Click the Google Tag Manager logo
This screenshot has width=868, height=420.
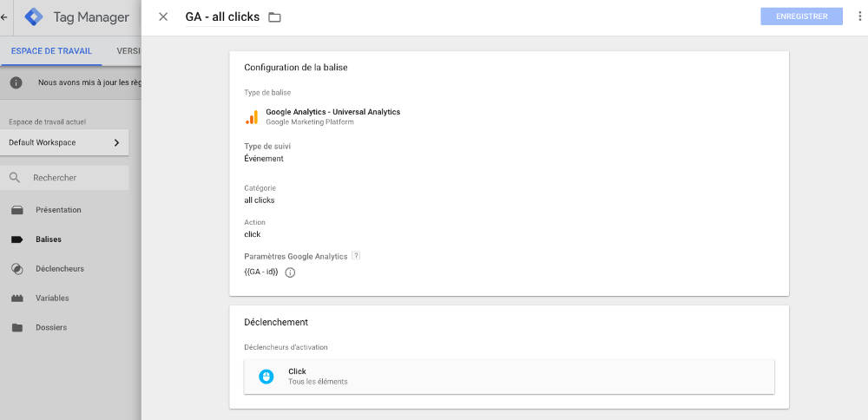(x=35, y=17)
